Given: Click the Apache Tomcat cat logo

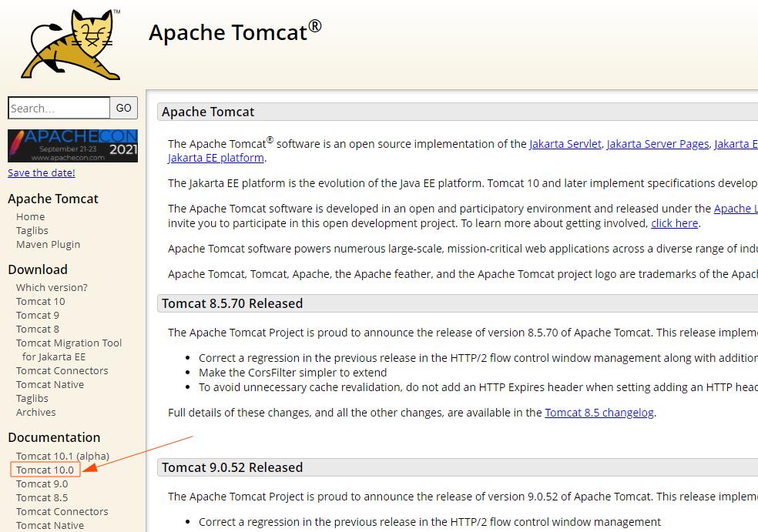Looking at the screenshot, I should [x=70, y=45].
